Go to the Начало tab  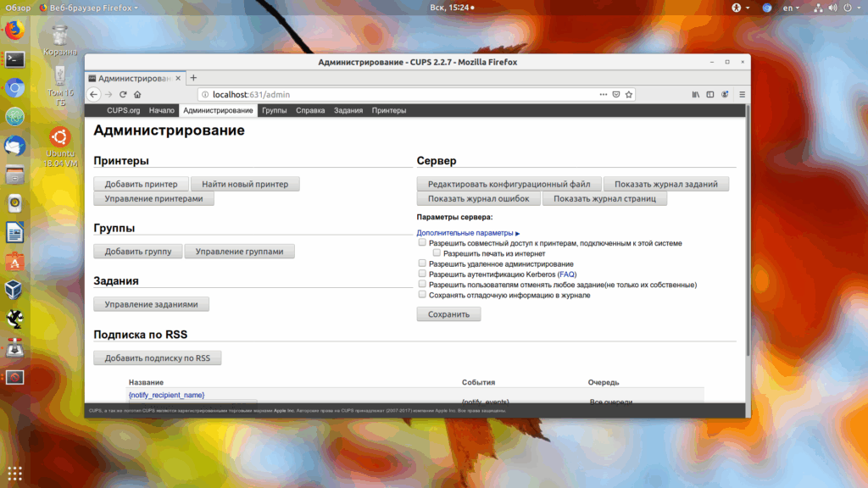[162, 110]
